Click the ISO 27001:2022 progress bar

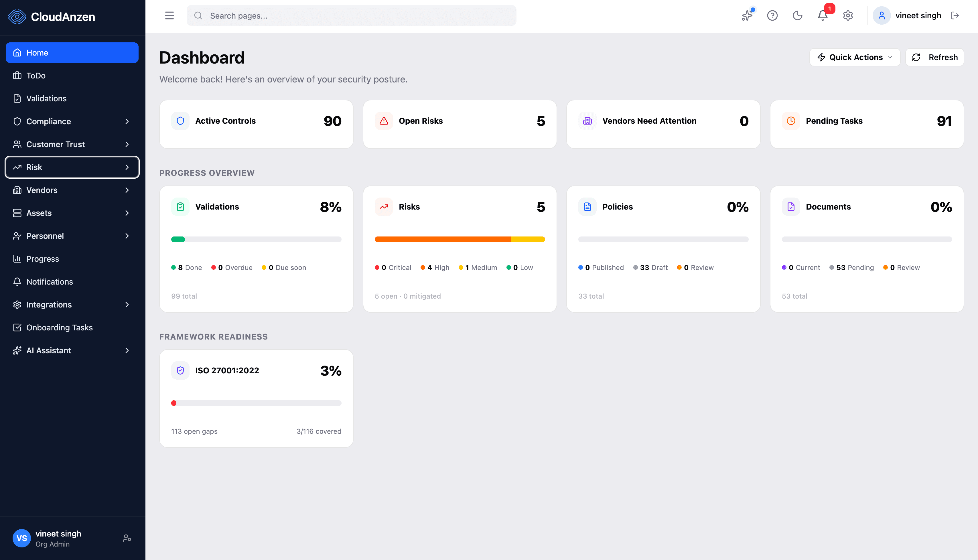coord(256,403)
